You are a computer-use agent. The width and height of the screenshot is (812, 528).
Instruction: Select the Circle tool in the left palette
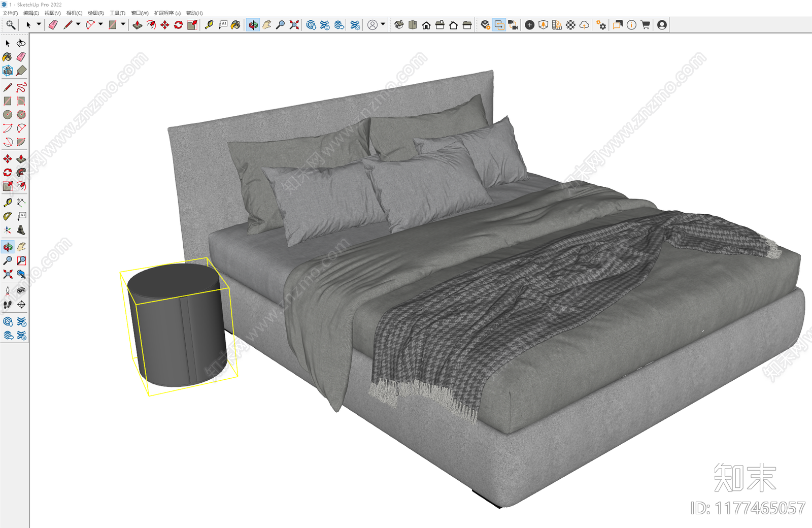8,115
